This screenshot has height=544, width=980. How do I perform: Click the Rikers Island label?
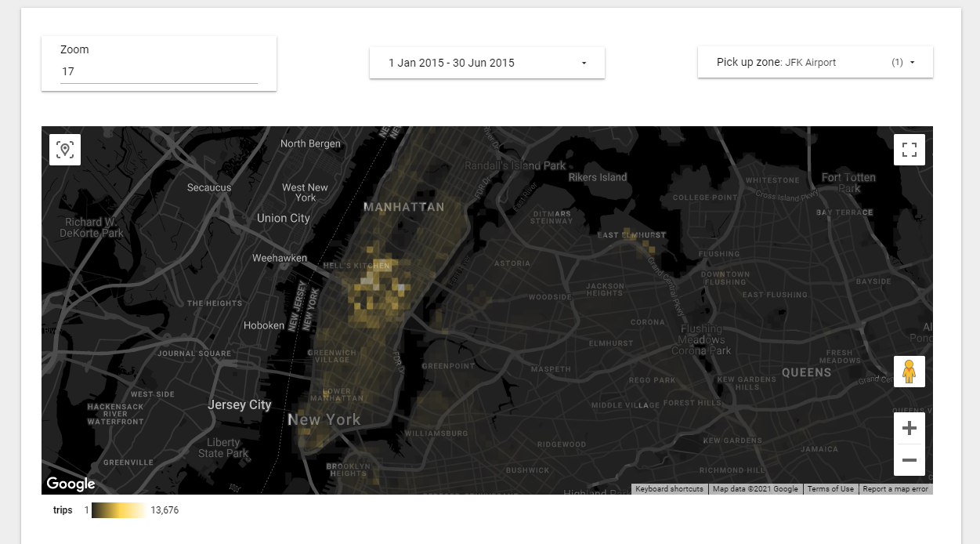coord(598,177)
